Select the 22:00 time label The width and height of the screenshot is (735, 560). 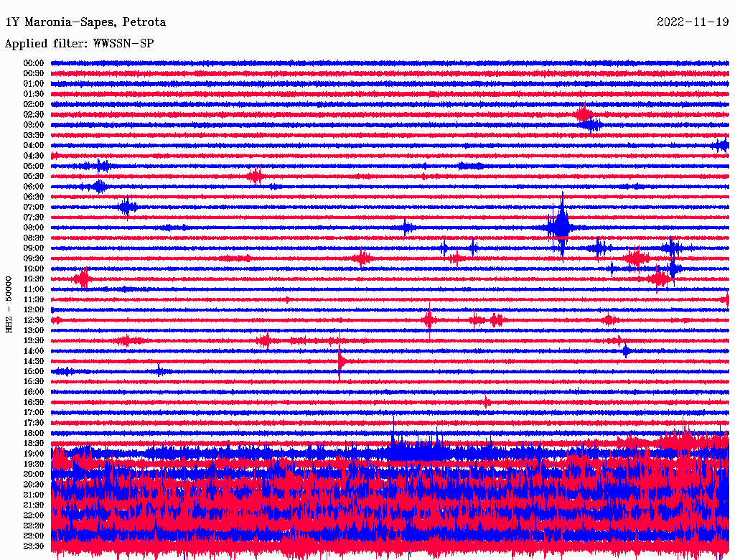pyautogui.click(x=34, y=515)
